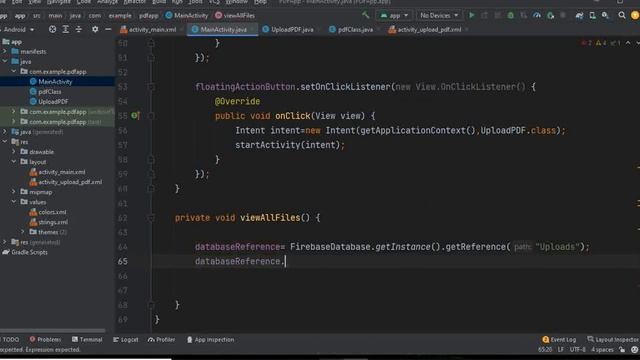This screenshot has width=640, height=360.
Task: Open the No Devices selector dropdown
Action: tap(439, 16)
